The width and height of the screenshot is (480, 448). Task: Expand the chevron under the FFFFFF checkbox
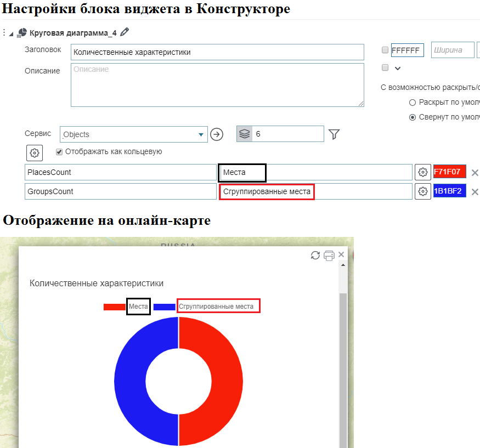(398, 68)
